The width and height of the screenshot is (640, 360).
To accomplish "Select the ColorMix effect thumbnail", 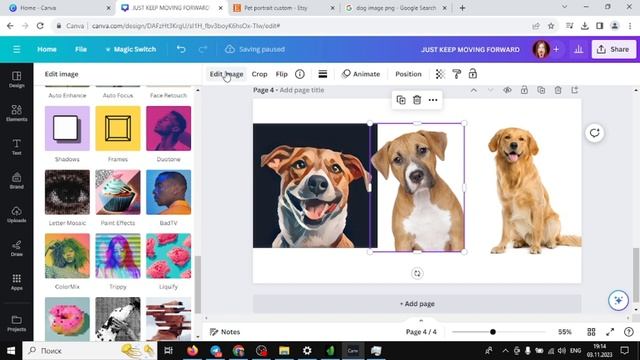I will pyautogui.click(x=67, y=256).
